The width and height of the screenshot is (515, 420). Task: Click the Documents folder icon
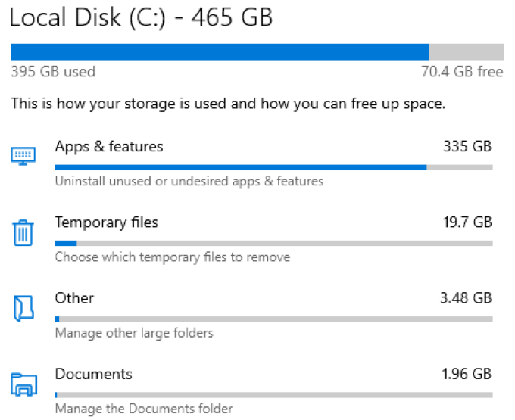[23, 384]
